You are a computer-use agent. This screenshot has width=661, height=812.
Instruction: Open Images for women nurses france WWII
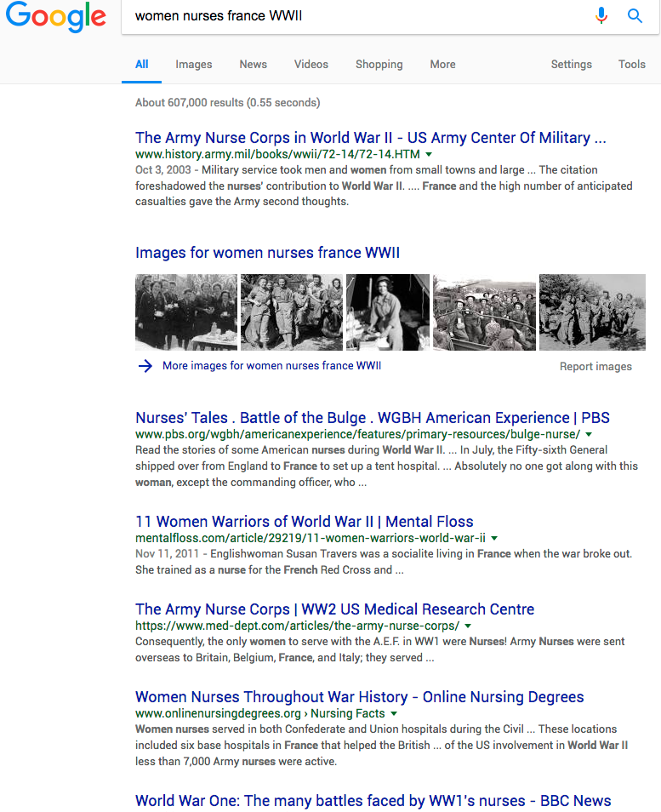268,253
